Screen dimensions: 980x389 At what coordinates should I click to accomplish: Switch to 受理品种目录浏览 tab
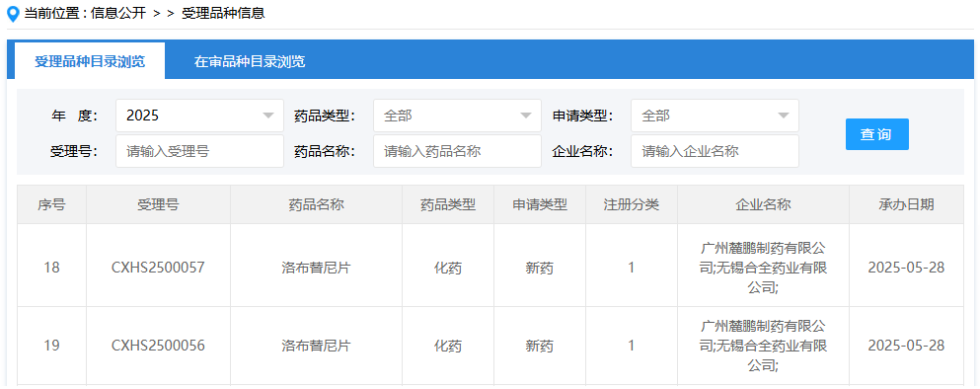tap(90, 61)
